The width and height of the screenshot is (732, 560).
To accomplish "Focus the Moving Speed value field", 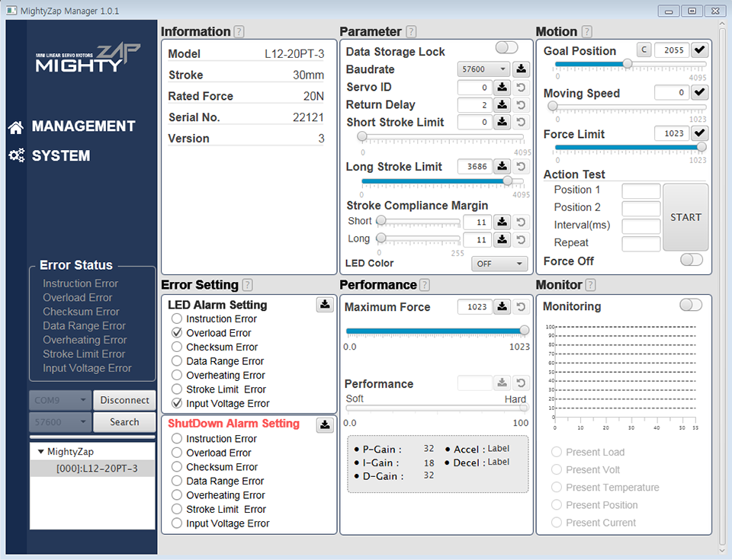I will [x=672, y=92].
